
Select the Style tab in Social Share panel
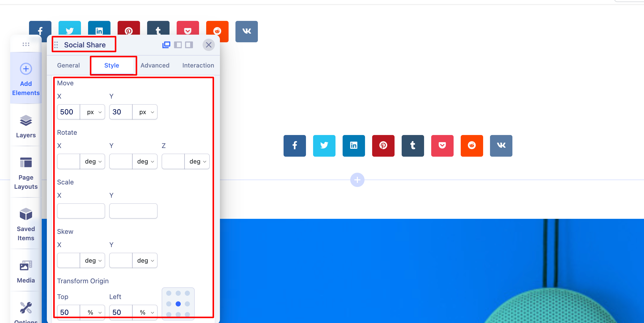pyautogui.click(x=111, y=65)
